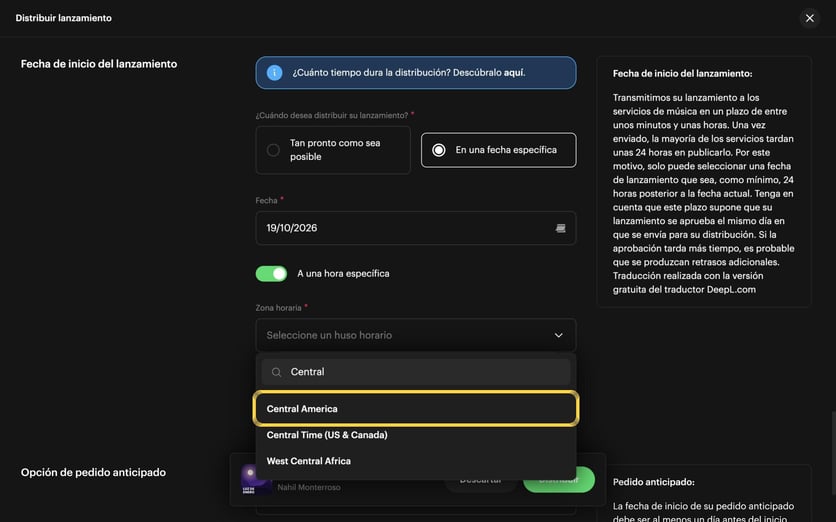Choose 'Central Time (US & Canada)' option
The width and height of the screenshot is (836, 522).
pos(416,435)
